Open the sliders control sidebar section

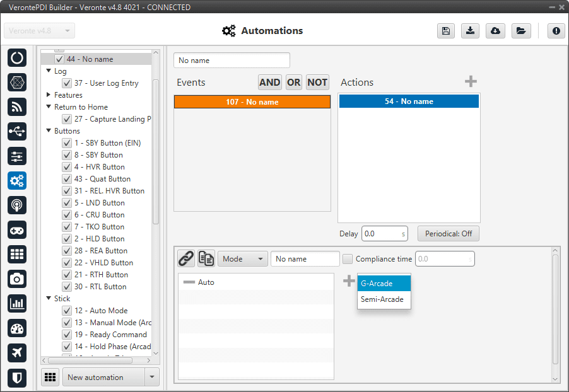17,156
